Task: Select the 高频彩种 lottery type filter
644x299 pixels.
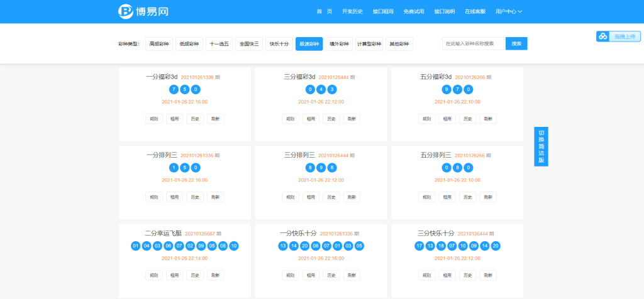Action: tap(158, 44)
